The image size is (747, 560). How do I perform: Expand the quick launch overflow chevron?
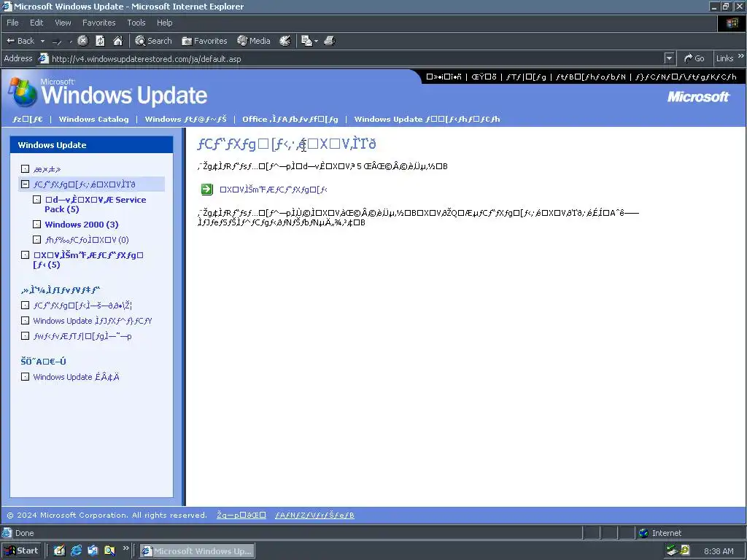[125, 548]
